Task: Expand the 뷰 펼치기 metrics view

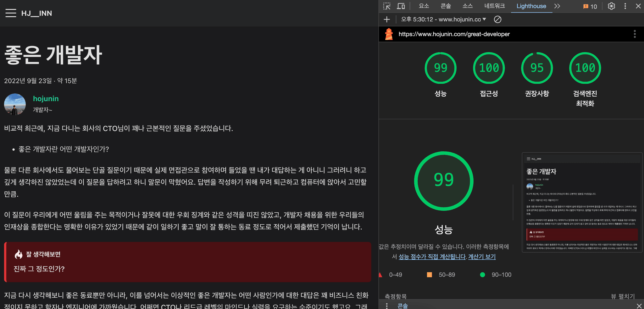Action: click(623, 296)
